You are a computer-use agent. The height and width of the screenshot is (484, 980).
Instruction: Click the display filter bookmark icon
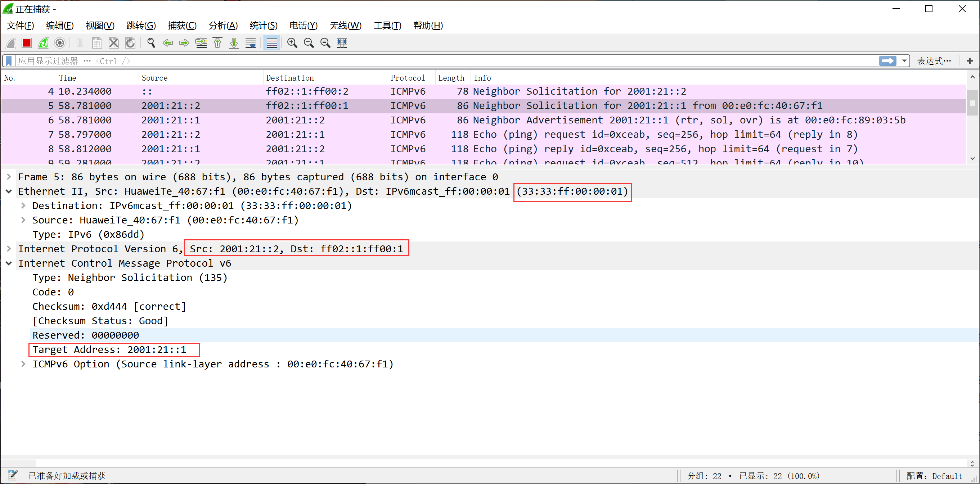[x=9, y=61]
